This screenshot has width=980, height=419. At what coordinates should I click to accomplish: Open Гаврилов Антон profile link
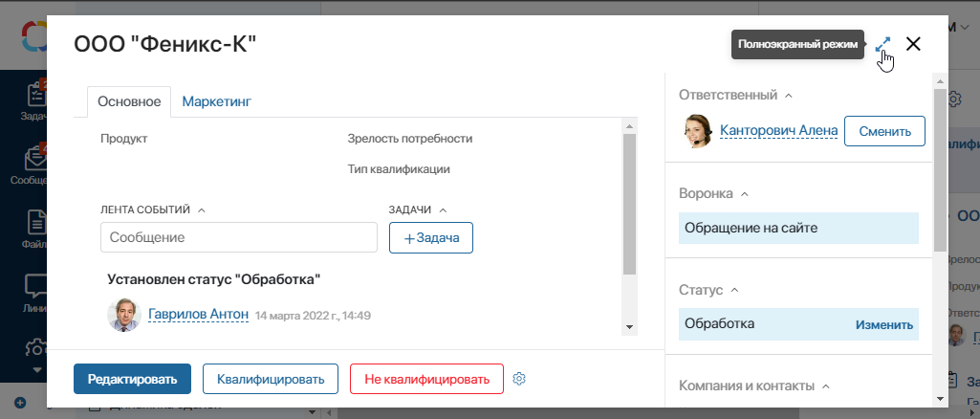[x=198, y=314]
